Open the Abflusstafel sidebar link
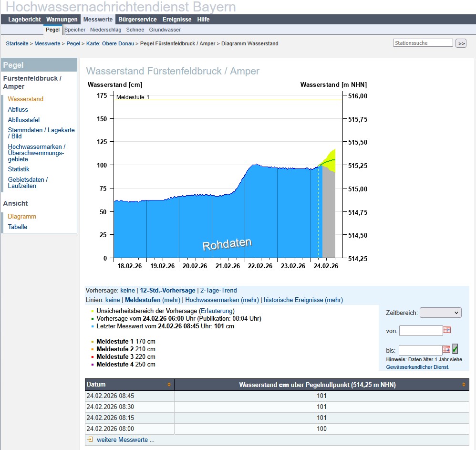The width and height of the screenshot is (476, 450). [24, 120]
